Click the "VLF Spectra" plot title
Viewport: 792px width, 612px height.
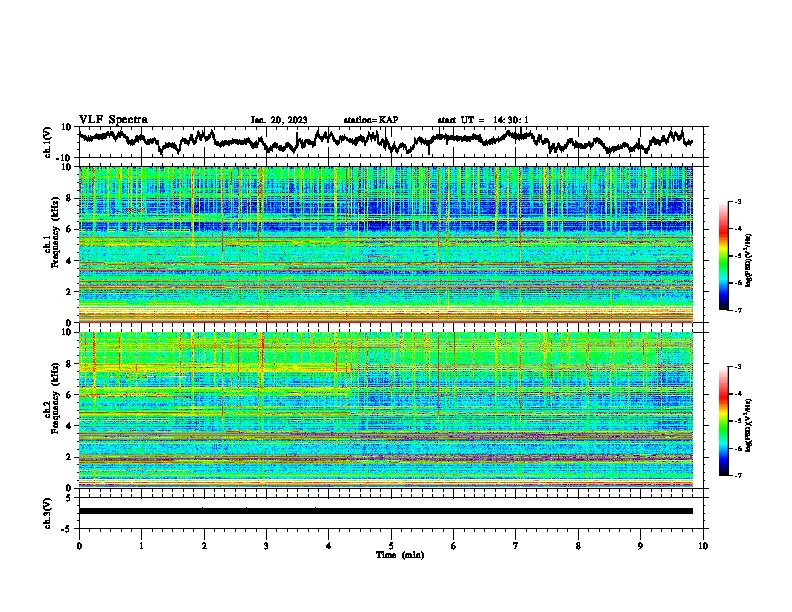tap(113, 120)
